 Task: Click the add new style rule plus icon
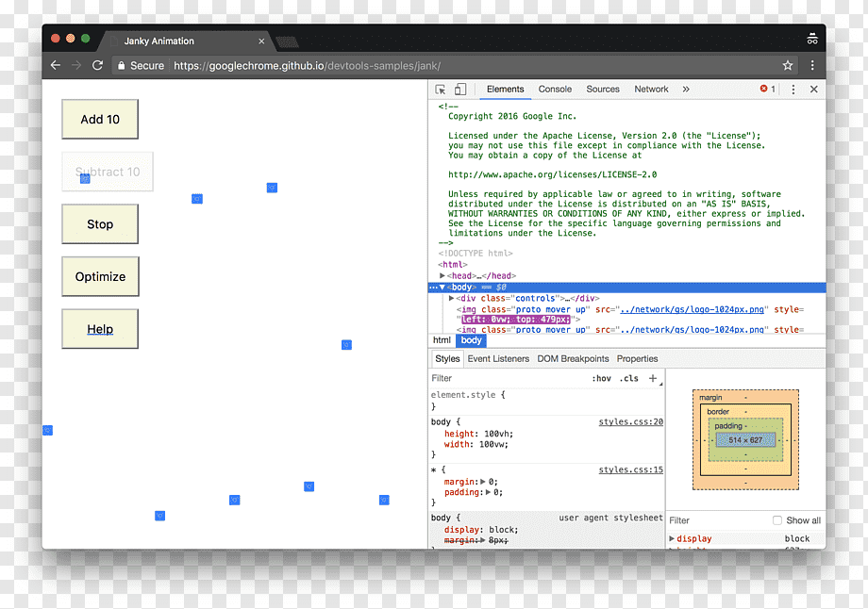653,378
